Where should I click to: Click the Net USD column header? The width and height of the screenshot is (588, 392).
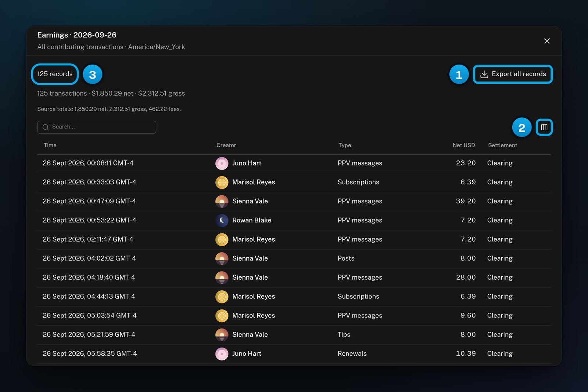(464, 145)
